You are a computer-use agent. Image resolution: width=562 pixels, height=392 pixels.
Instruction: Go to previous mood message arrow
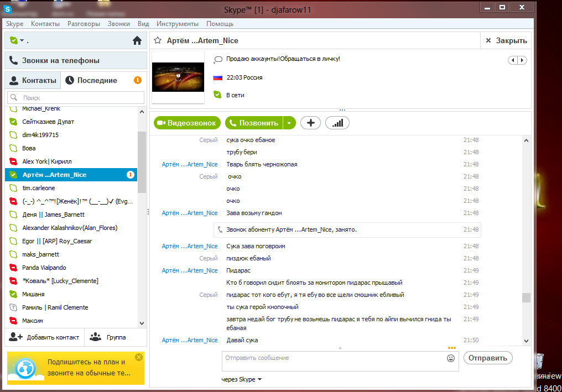pyautogui.click(x=513, y=60)
